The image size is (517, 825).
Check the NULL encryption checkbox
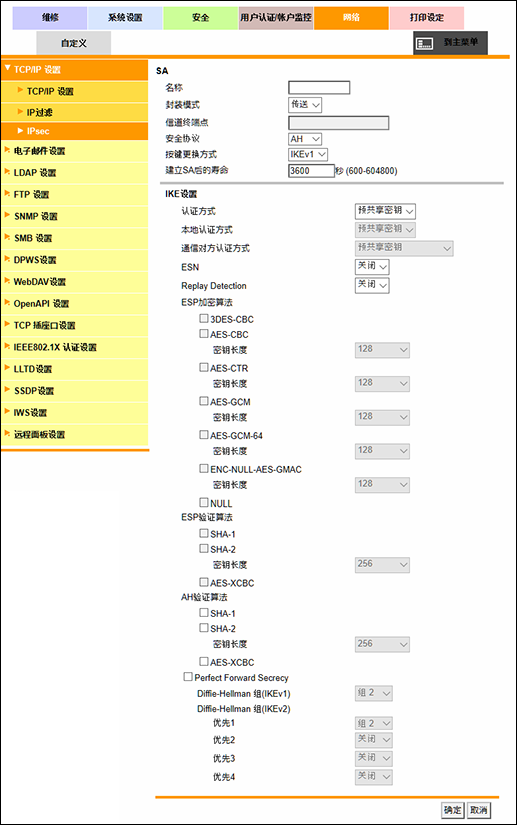[x=204, y=502]
